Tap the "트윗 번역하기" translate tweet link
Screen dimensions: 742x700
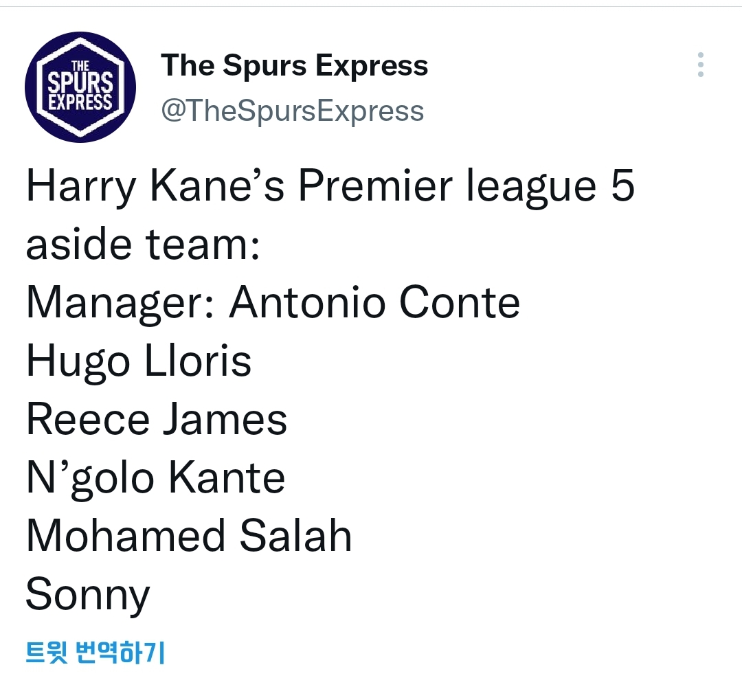coord(95,652)
